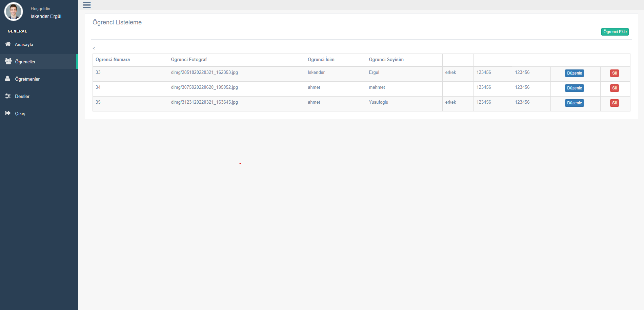Click the Çıkış logout icon
The width and height of the screenshot is (644, 310).
point(8,113)
